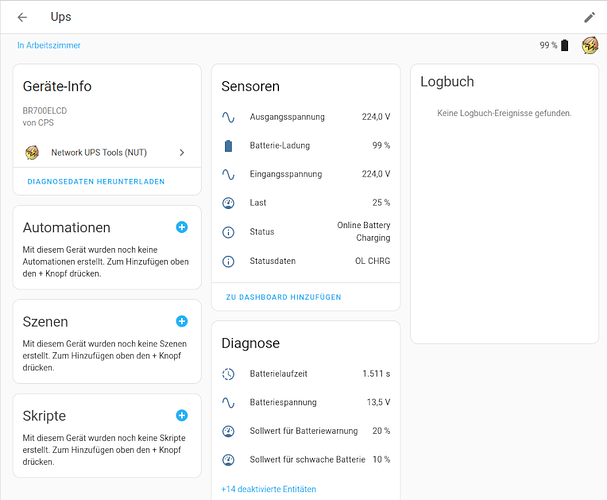607x500 pixels.
Task: Add a new script with plus icon
Action: pos(182,415)
